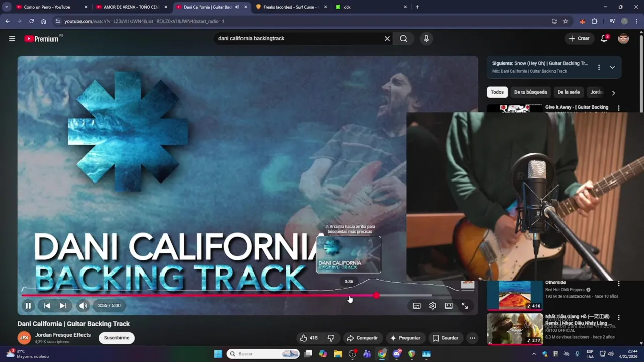Screen dimensions: 644x362
Task: Open the Chrome extensions puzzle icon
Action: coord(595,21)
